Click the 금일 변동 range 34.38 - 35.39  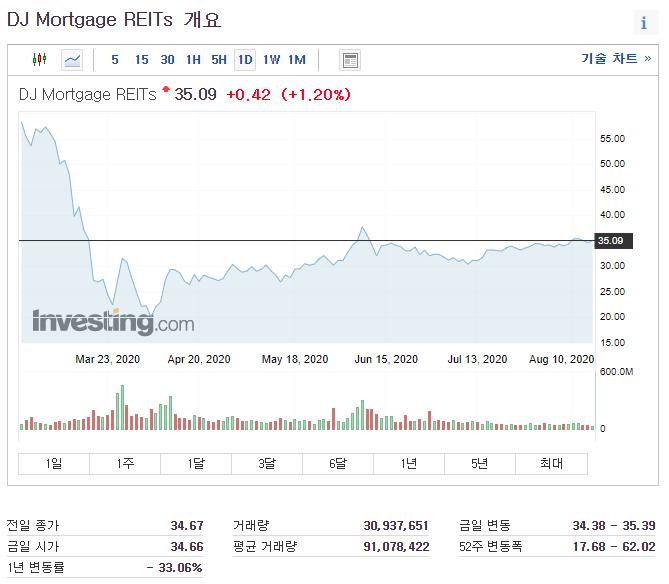(614, 526)
